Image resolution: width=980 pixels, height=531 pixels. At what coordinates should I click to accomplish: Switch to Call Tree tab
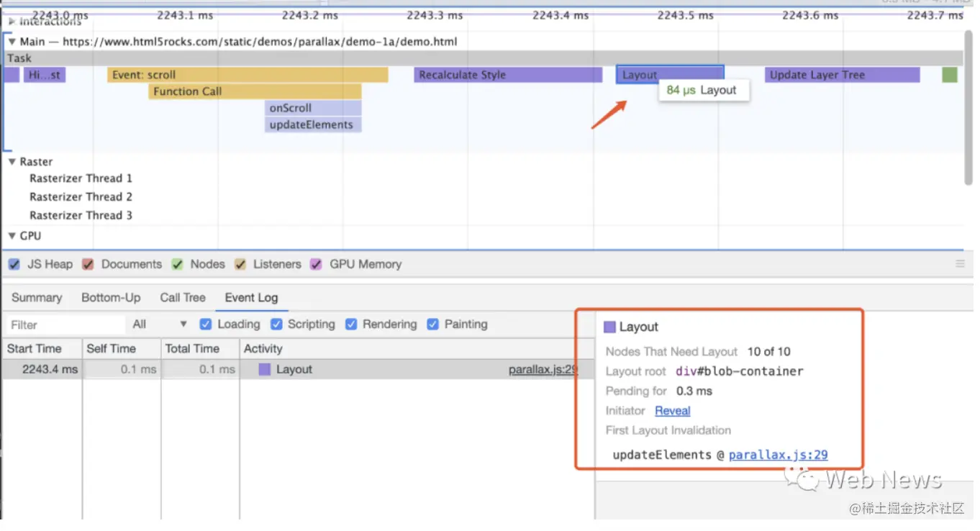(183, 298)
